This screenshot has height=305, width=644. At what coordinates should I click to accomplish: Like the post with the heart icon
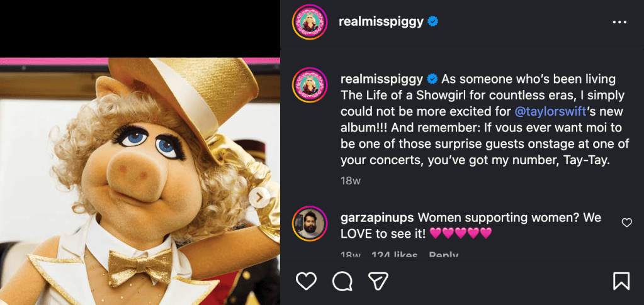(306, 280)
